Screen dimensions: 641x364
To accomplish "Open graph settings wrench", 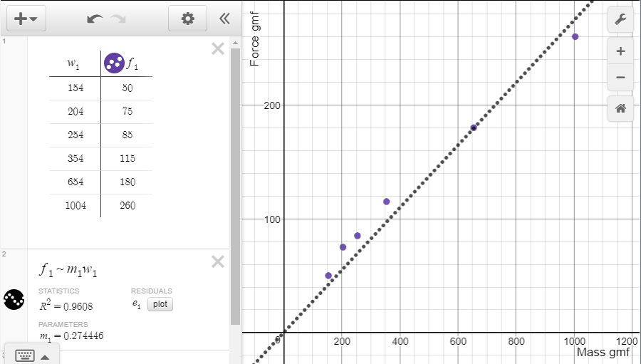I will coord(620,19).
